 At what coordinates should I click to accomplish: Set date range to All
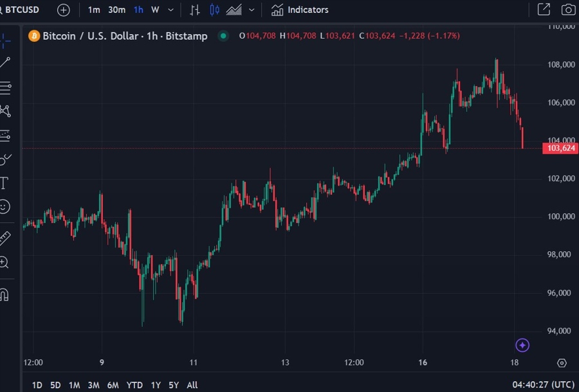[x=192, y=385]
